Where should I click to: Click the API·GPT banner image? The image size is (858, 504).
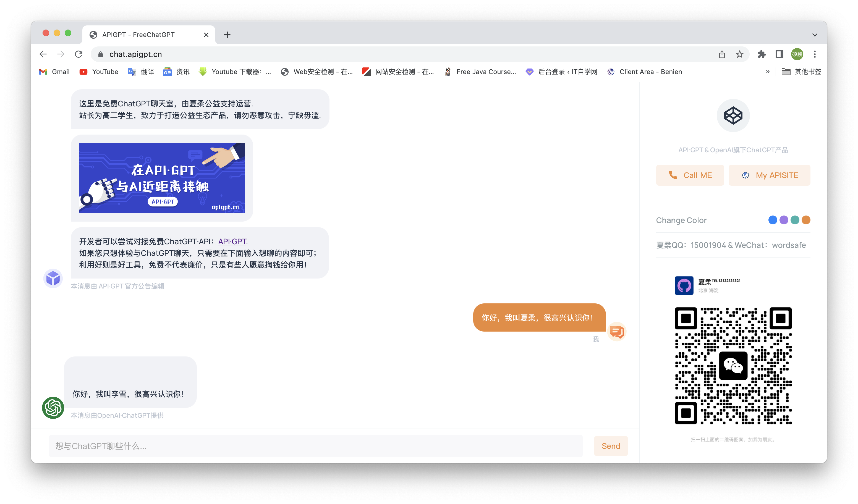[x=162, y=178]
